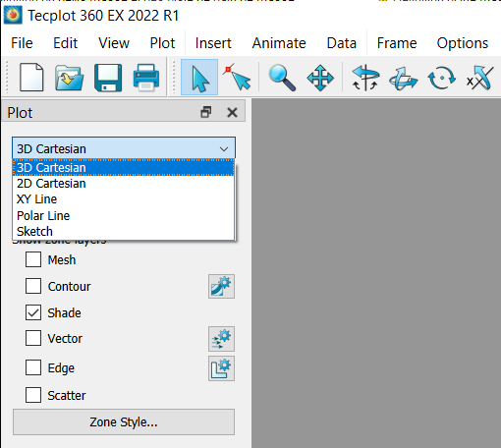The height and width of the screenshot is (448, 501).
Task: Open Vector details gear button
Action: tap(221, 339)
